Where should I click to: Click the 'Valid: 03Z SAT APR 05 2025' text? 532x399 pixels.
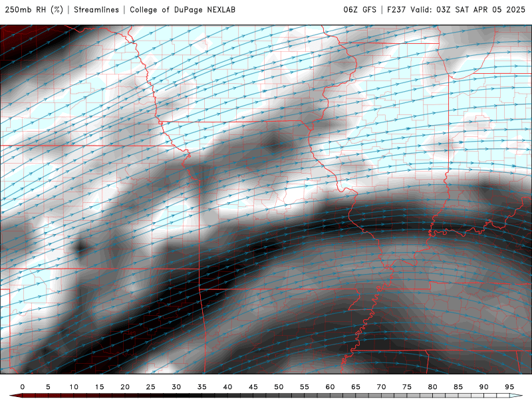(x=468, y=9)
